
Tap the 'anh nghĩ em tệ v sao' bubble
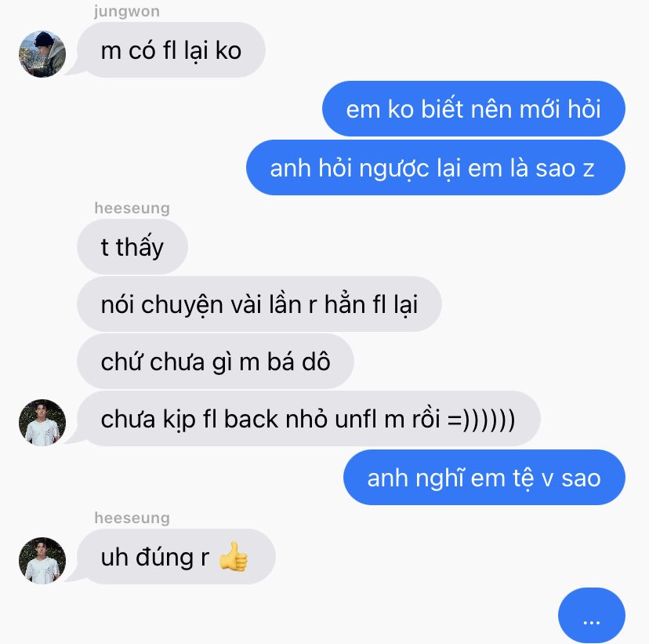[x=484, y=477]
